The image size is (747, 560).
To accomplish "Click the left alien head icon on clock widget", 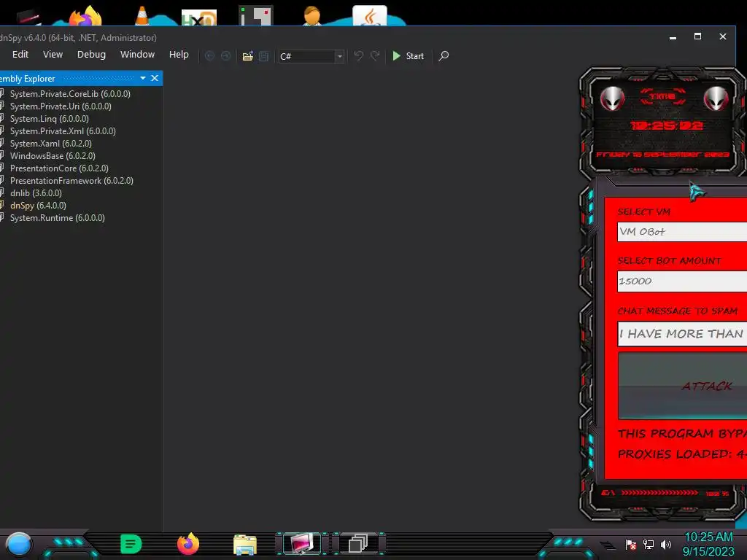I will [x=612, y=99].
